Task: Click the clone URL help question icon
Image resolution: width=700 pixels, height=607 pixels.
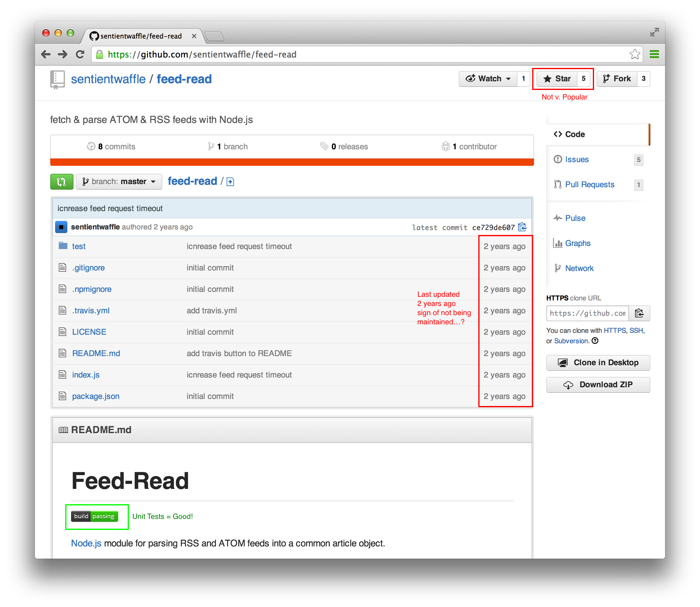Action: click(595, 341)
